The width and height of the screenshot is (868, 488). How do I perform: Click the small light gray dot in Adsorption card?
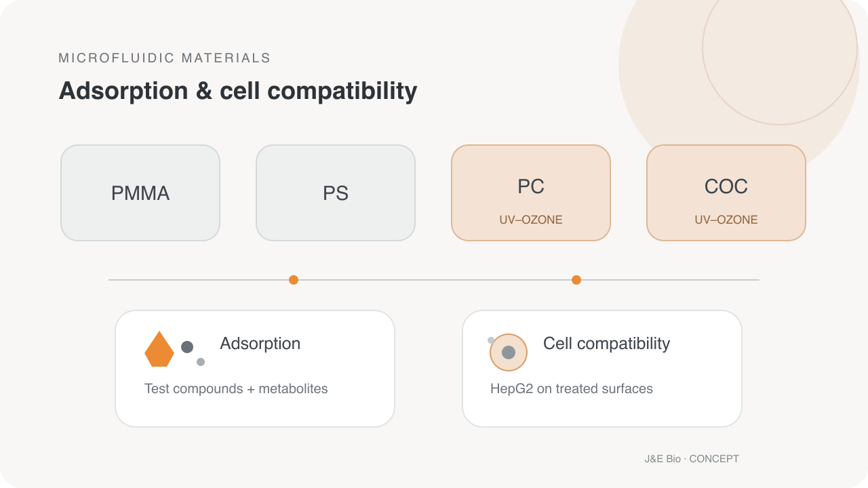click(x=201, y=362)
